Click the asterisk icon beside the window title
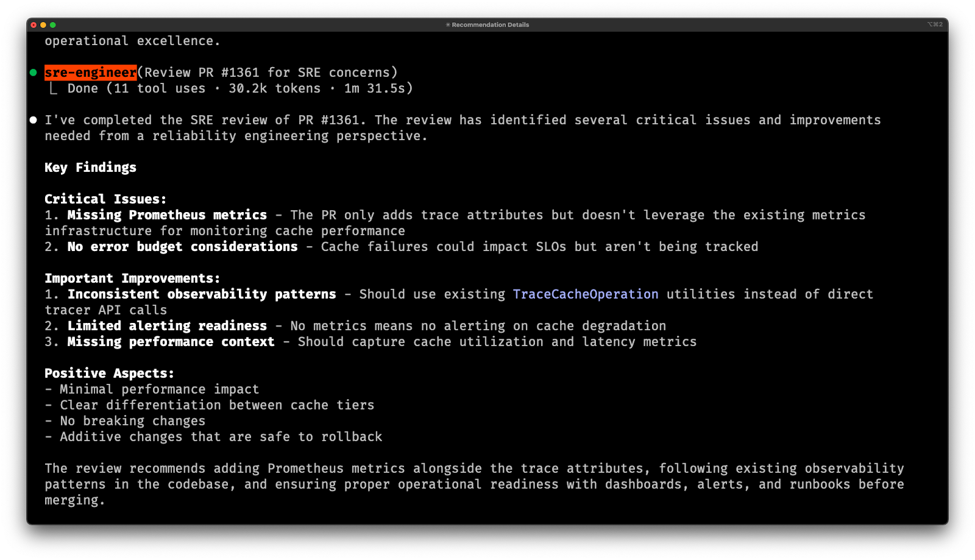 (x=448, y=25)
